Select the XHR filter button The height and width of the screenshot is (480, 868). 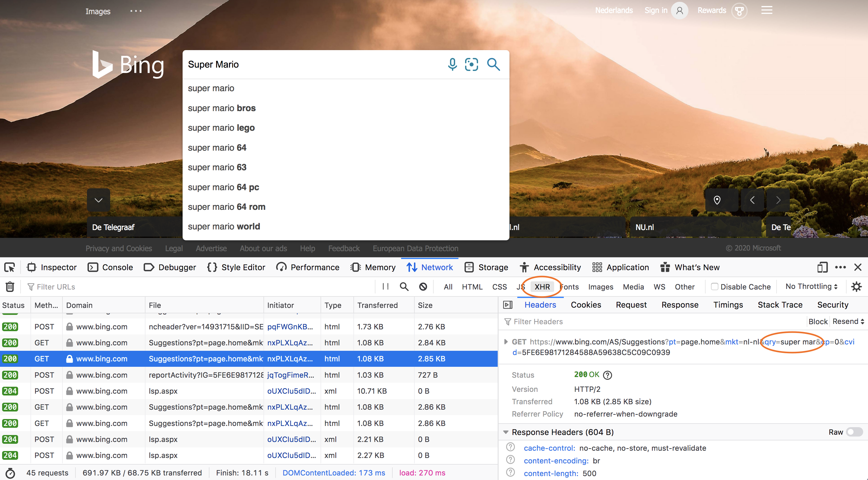(x=541, y=287)
